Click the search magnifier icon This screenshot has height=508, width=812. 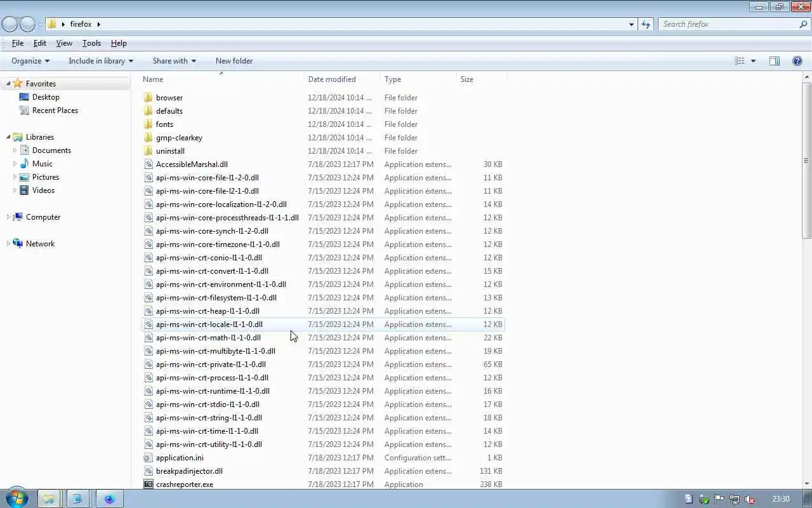tap(803, 24)
